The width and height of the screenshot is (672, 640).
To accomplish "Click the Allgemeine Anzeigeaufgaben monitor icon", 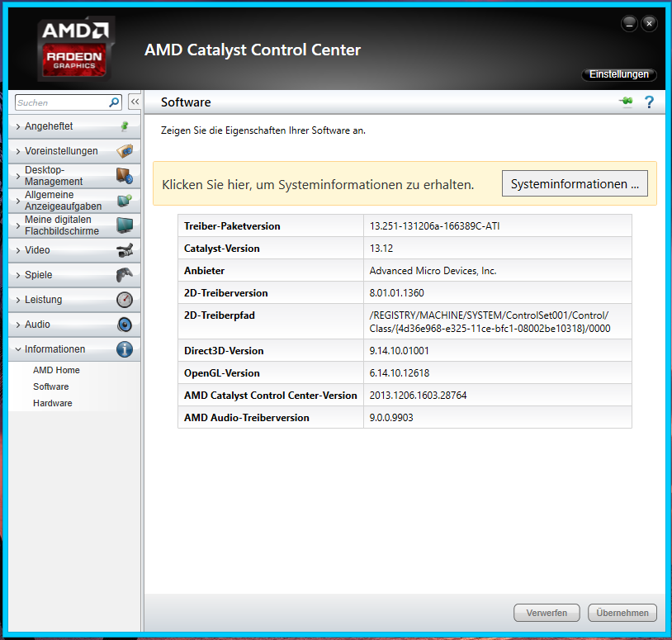I will [x=125, y=200].
